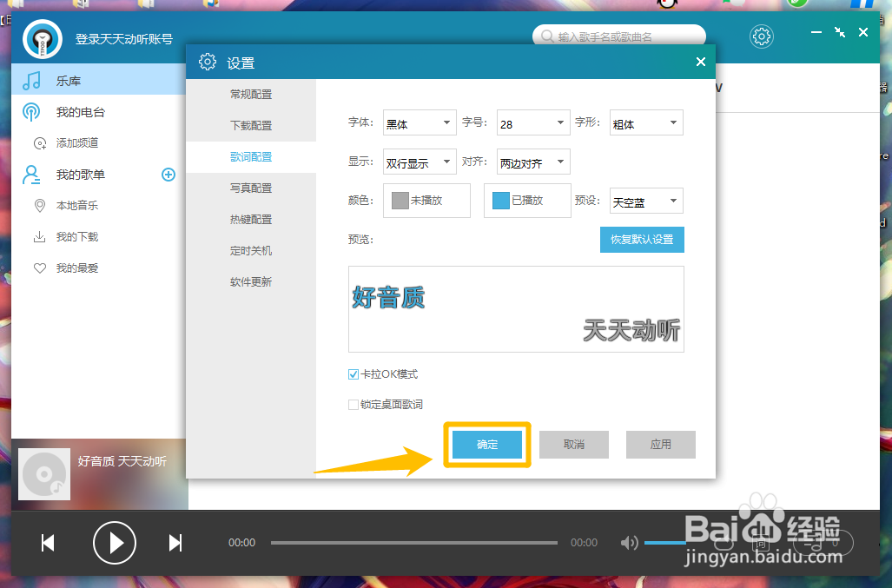Image resolution: width=892 pixels, height=588 pixels.
Task: Open the 热键配置 settings tab
Action: coord(251,220)
